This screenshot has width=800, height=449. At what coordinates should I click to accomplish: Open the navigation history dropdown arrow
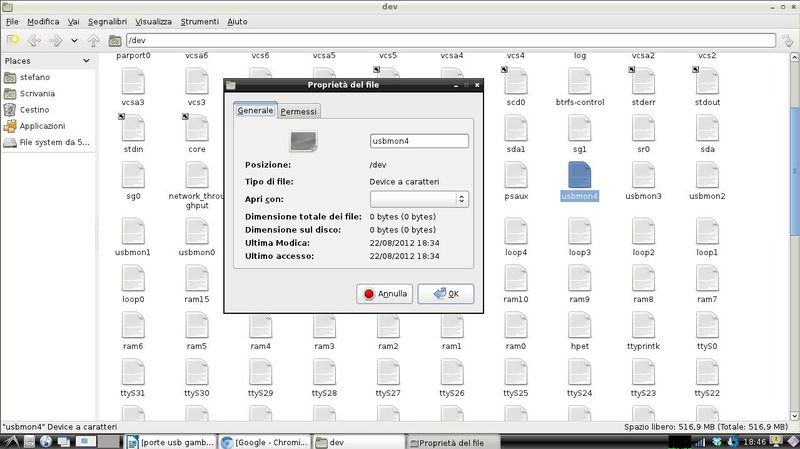tap(74, 40)
